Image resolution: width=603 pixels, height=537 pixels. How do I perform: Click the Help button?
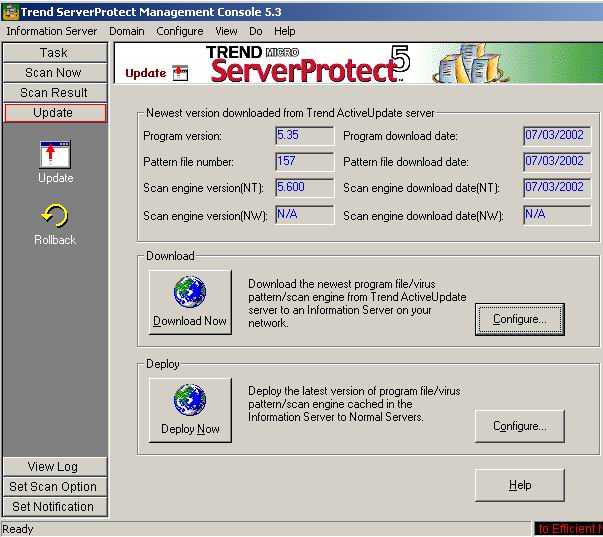click(520, 485)
